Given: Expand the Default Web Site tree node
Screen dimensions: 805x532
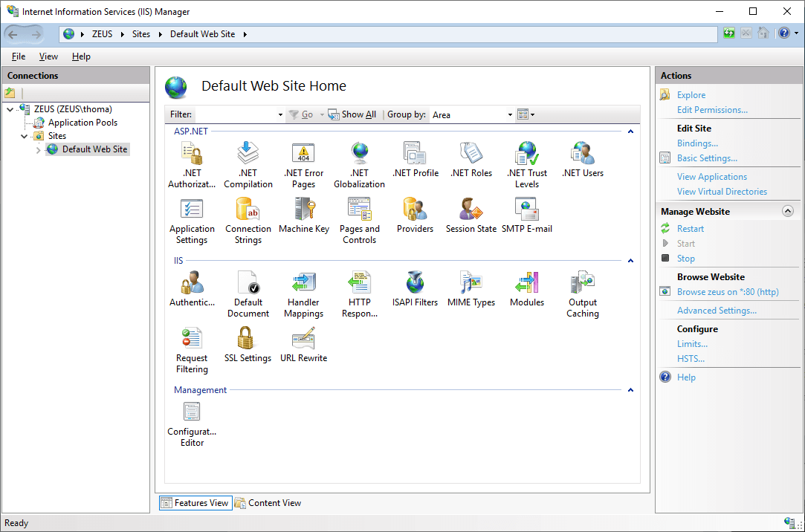Looking at the screenshot, I should pos(37,149).
